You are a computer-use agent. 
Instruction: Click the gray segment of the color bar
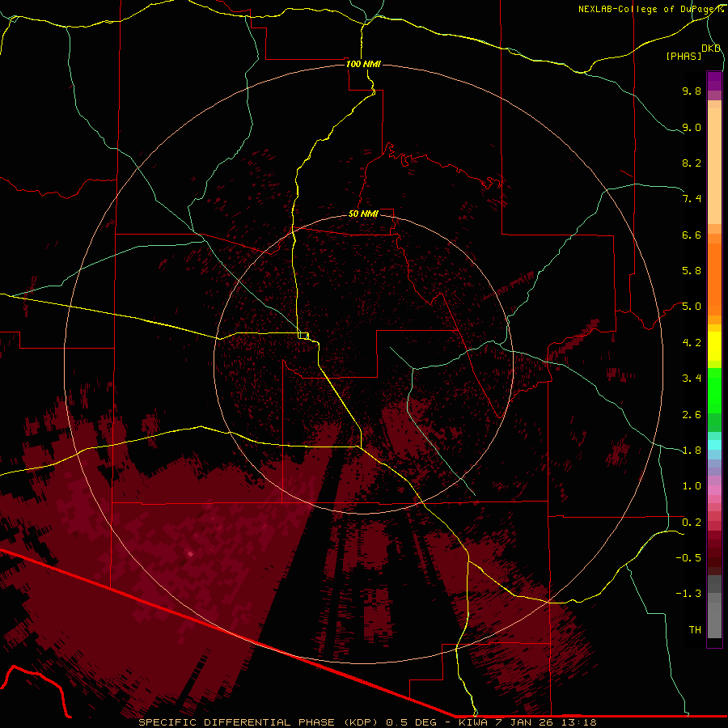coord(714,607)
